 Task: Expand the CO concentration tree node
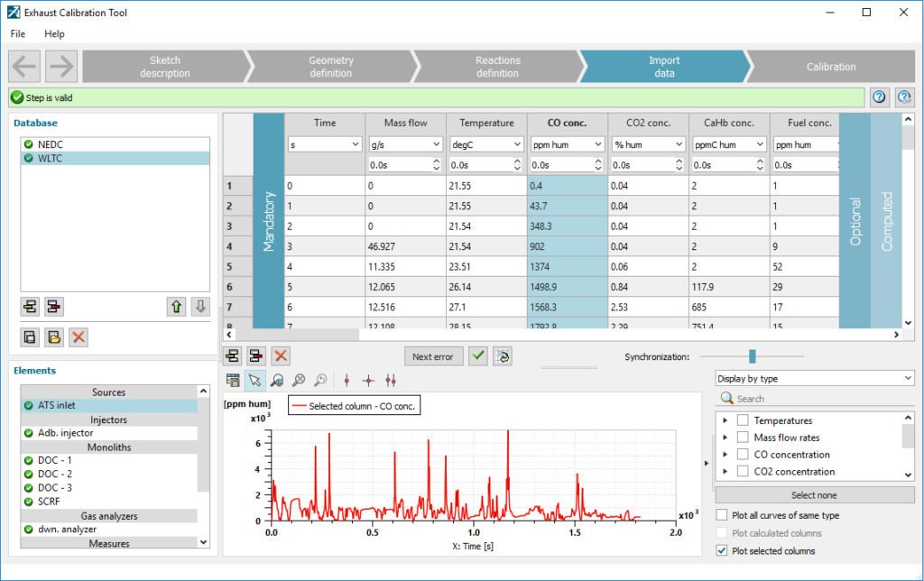[725, 455]
